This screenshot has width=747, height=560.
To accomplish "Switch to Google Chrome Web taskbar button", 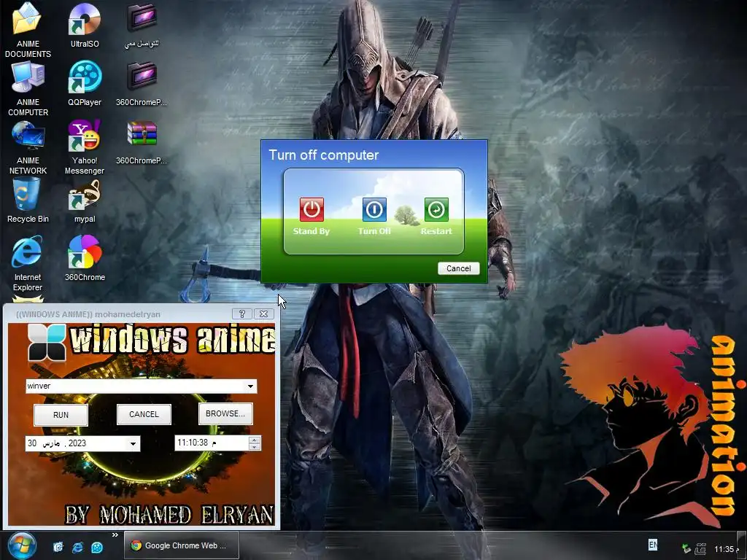I will coord(182,545).
